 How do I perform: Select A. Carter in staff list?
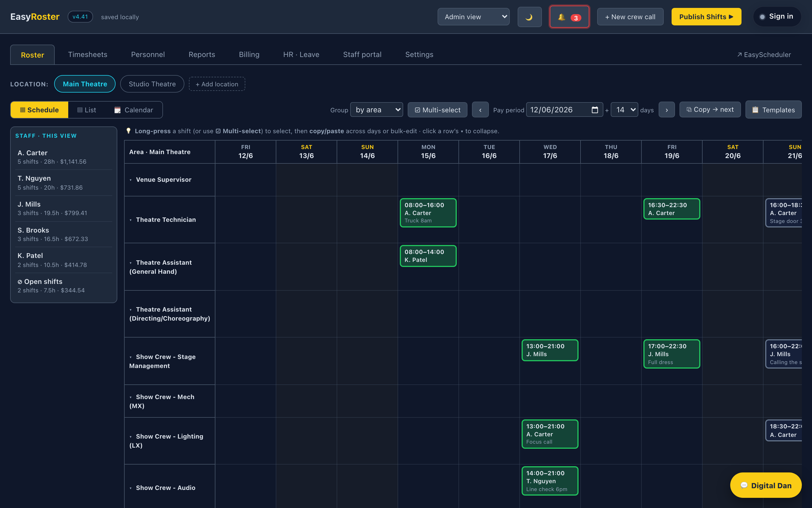tap(64, 157)
